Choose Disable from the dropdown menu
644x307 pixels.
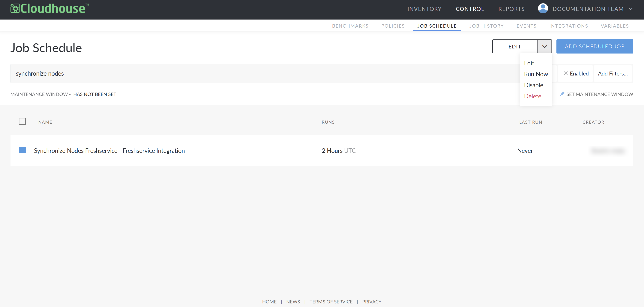tap(533, 85)
